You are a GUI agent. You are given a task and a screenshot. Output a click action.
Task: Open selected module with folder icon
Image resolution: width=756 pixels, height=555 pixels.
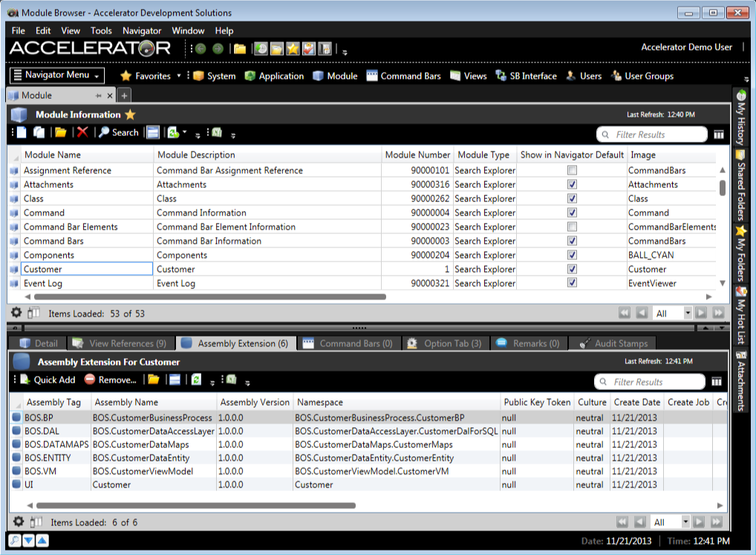60,132
